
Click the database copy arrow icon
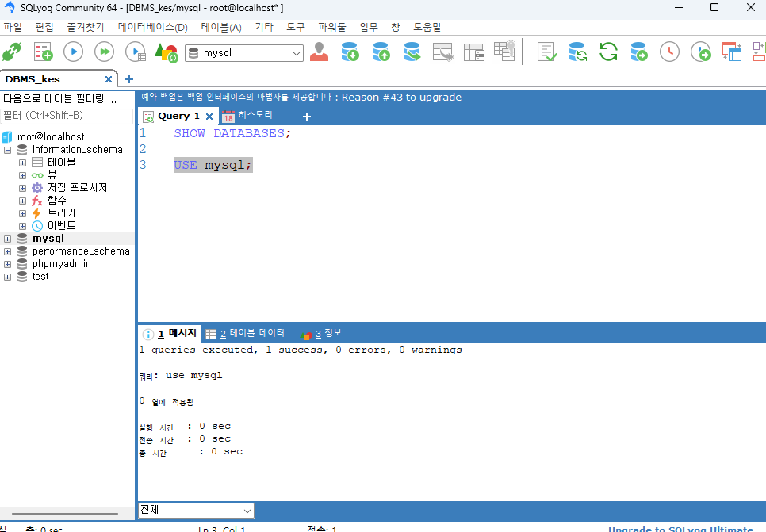tap(412, 52)
